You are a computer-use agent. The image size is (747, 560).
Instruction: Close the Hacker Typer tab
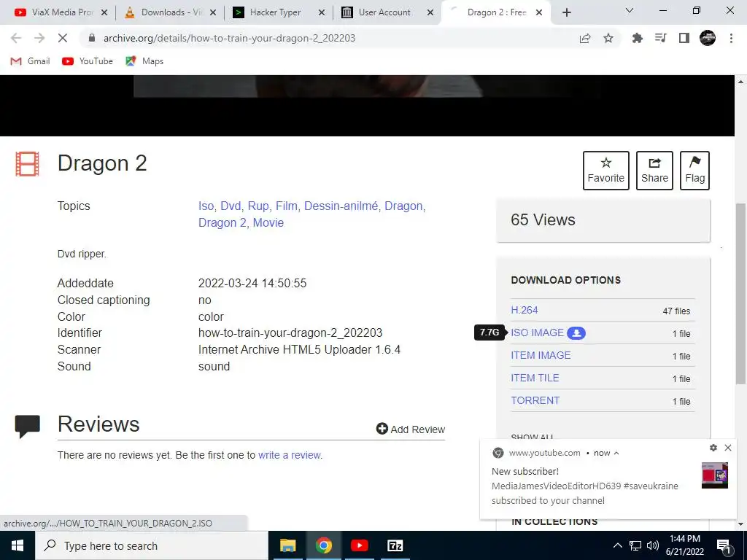click(x=322, y=12)
